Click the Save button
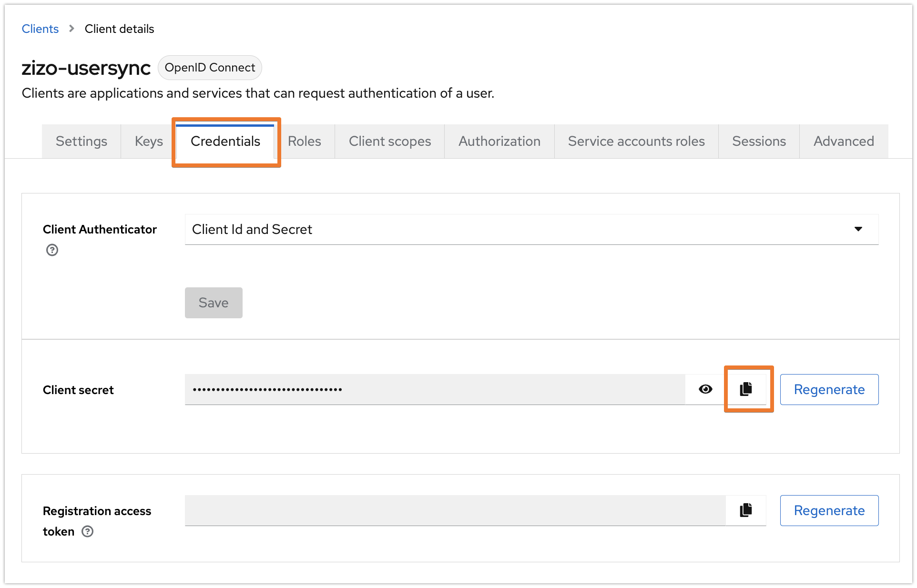This screenshot has height=588, width=917. [x=214, y=303]
